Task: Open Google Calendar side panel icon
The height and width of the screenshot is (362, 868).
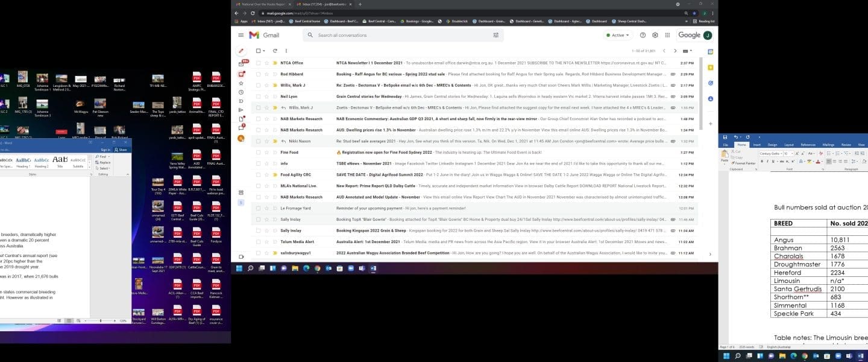Action: (711, 52)
